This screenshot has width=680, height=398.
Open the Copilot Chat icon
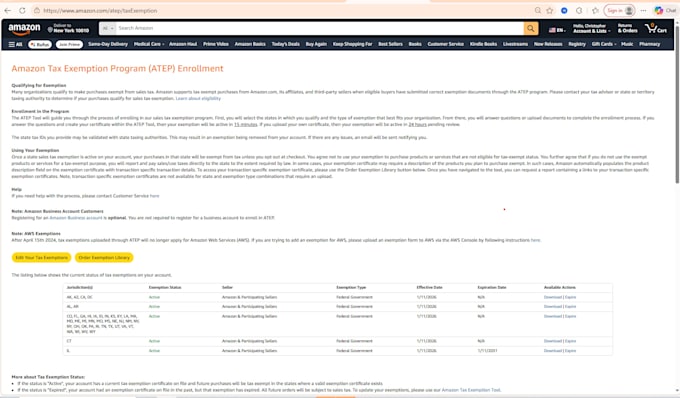(665, 10)
